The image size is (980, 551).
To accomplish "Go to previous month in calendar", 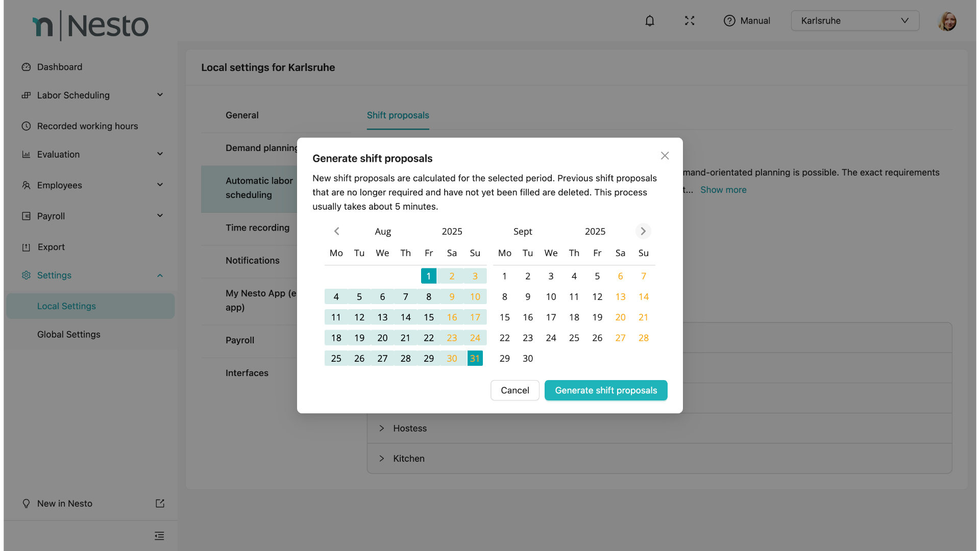I will tap(336, 231).
